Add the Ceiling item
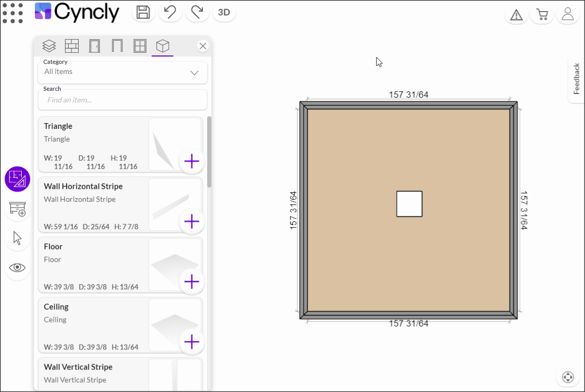The height and width of the screenshot is (392, 585). pyautogui.click(x=192, y=342)
